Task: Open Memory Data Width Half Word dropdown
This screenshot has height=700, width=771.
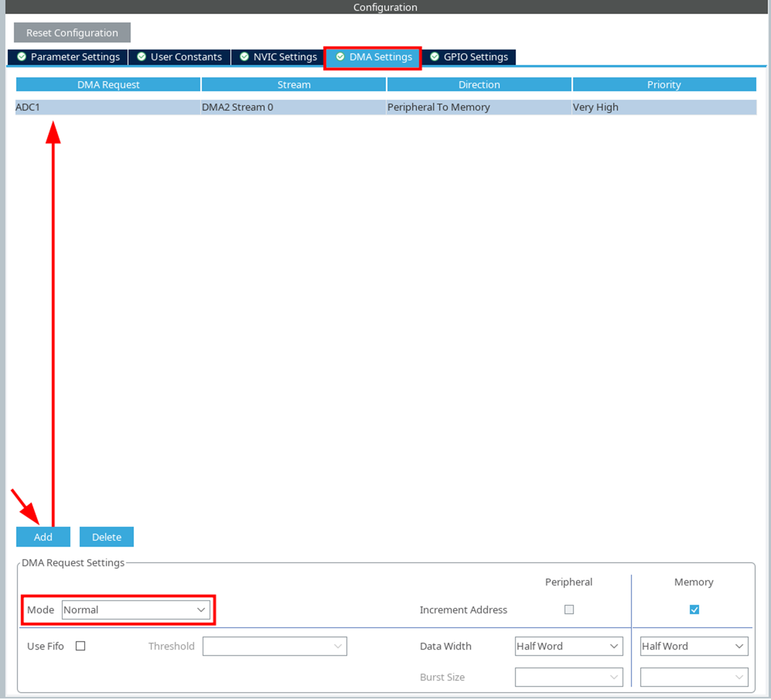Action: tap(694, 646)
